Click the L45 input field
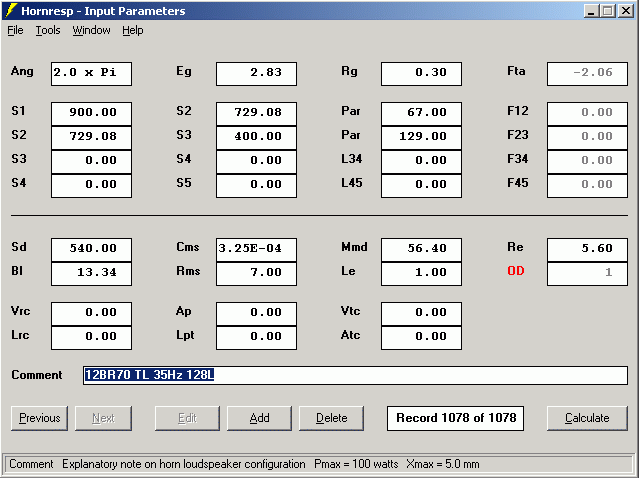639x478 pixels. [x=421, y=186]
